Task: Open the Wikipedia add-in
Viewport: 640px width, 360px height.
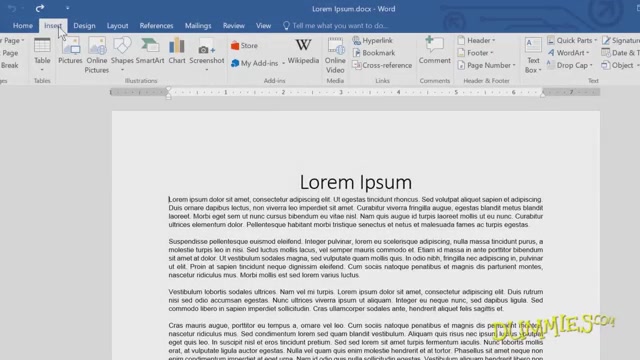Action: coord(303,51)
